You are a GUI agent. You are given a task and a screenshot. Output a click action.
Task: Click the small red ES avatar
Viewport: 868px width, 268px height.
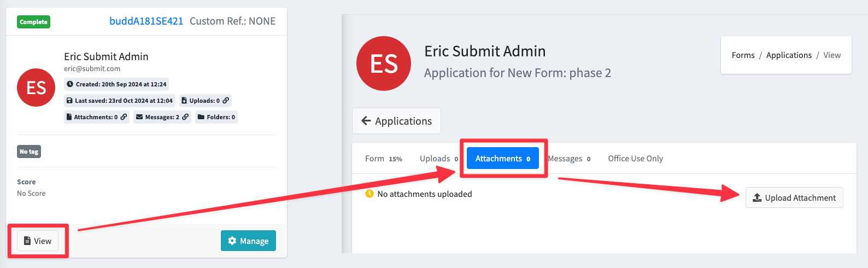(36, 88)
